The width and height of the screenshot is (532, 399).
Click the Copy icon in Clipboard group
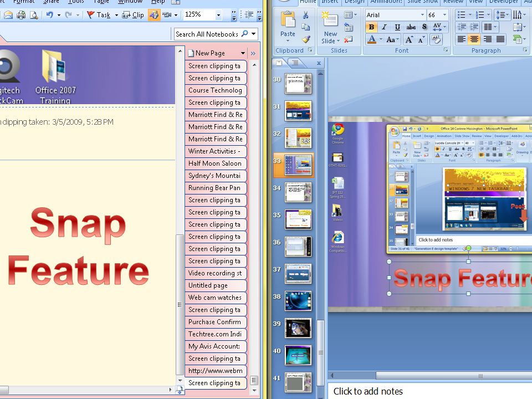pyautogui.click(x=305, y=27)
